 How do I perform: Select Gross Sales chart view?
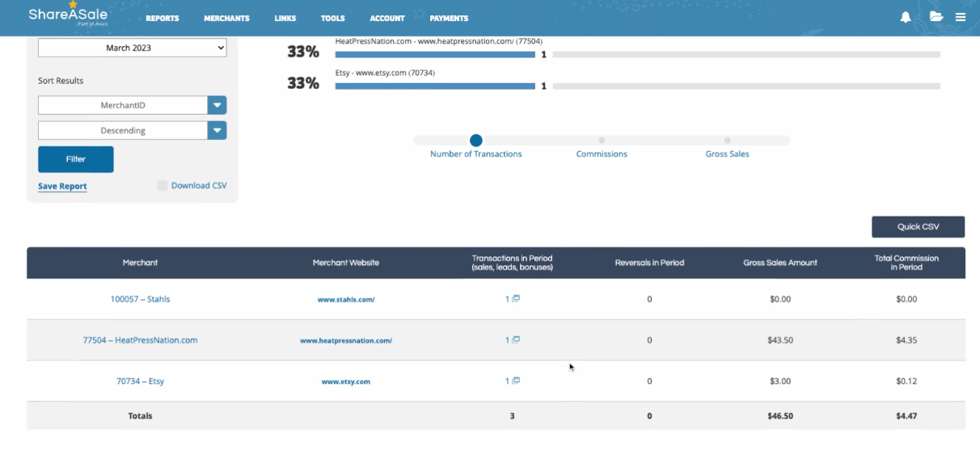point(727,141)
